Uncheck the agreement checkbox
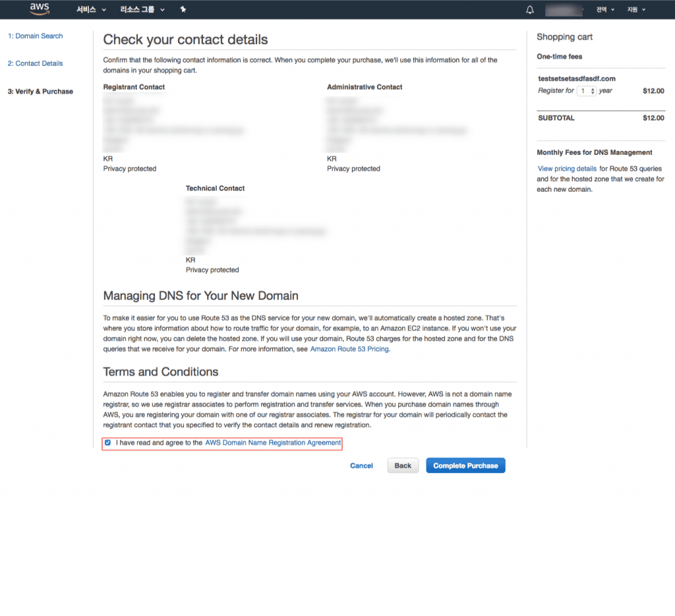Viewport: 675px width, 616px height. pos(107,443)
